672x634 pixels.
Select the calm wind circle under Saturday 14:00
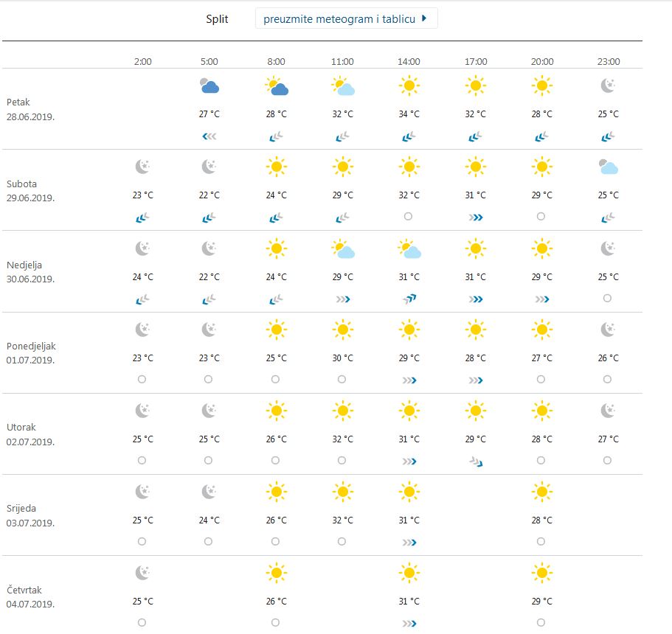[409, 217]
